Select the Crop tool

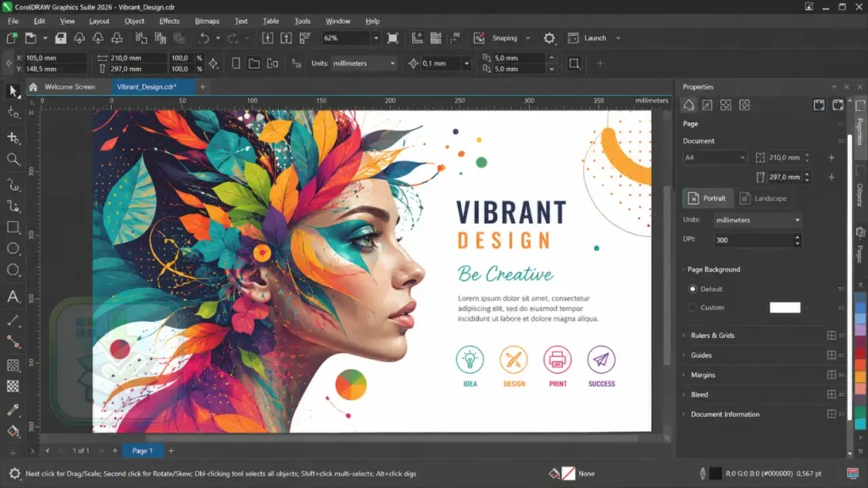(x=14, y=137)
